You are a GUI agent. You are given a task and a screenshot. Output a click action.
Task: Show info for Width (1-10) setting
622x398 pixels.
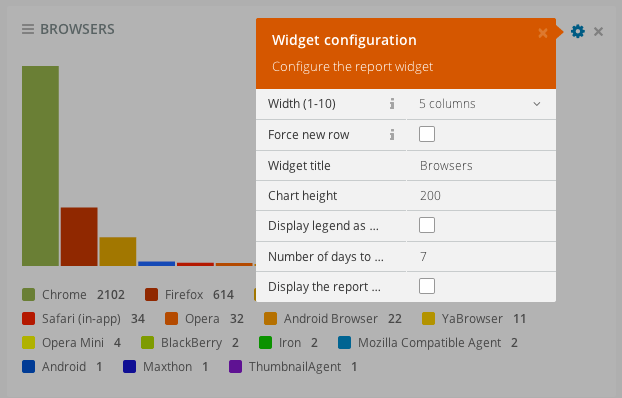392,104
